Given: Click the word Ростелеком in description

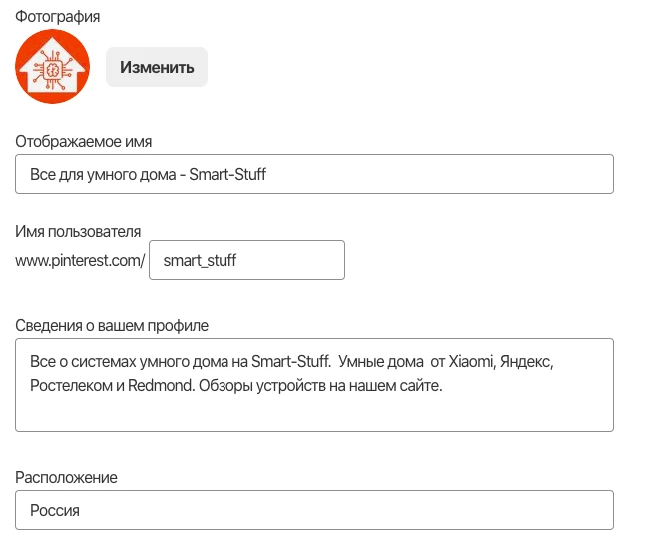Looking at the screenshot, I should pos(72,385).
